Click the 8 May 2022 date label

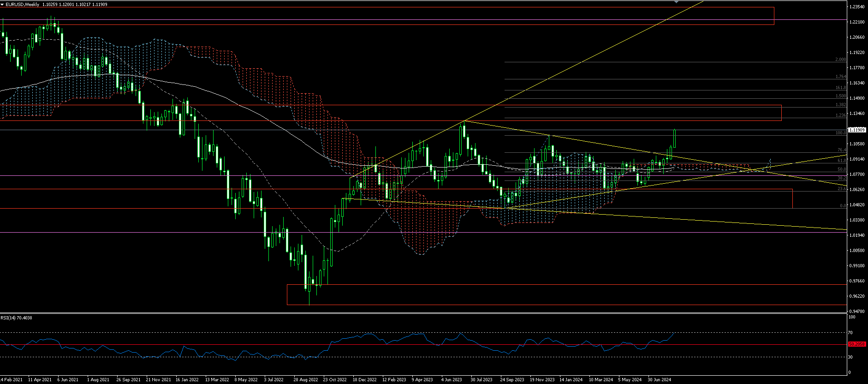[246, 380]
